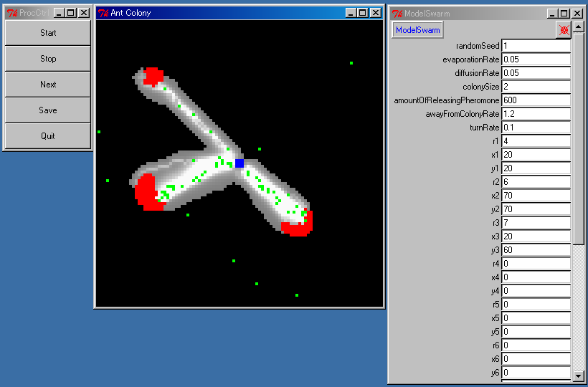The height and width of the screenshot is (387, 588).
Task: Minimize the ModelSwarm window
Action: 552,14
